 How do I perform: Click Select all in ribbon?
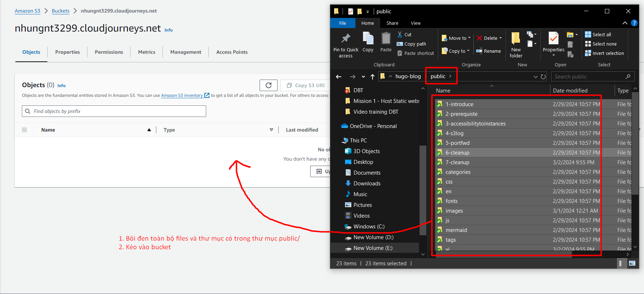tap(598, 34)
